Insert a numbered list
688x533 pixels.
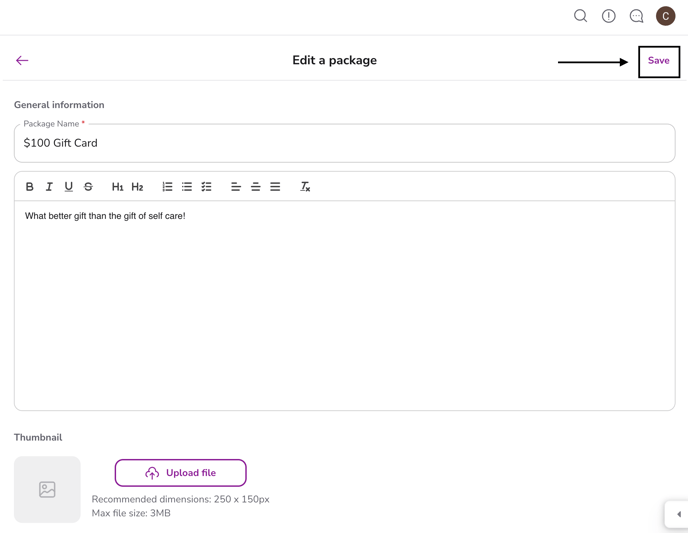167,187
